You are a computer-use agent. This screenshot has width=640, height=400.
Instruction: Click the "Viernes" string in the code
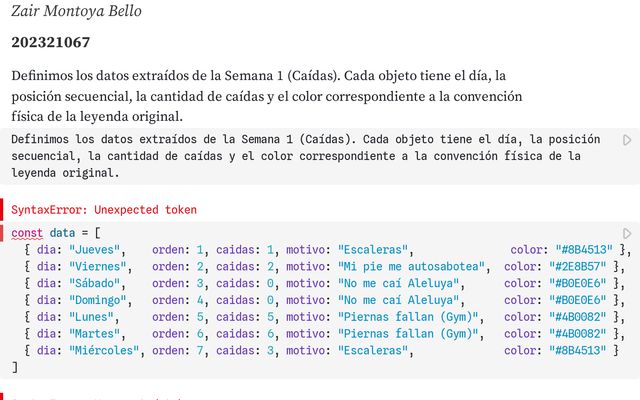coord(98,267)
